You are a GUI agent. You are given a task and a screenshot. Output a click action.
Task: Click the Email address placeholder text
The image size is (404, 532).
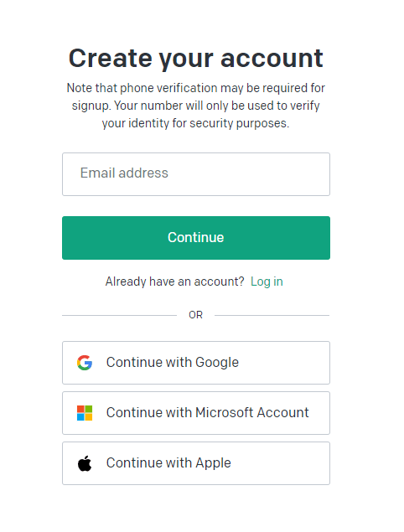coord(124,173)
